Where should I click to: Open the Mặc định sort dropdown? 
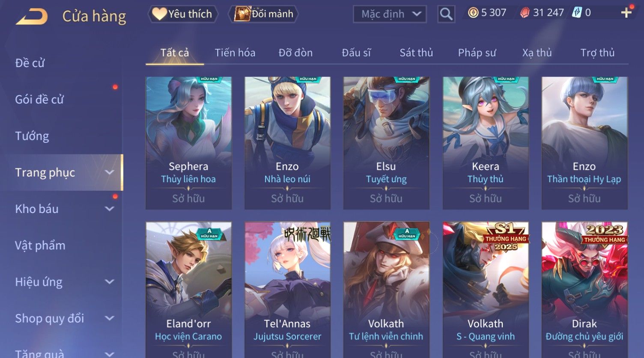pyautogui.click(x=390, y=14)
